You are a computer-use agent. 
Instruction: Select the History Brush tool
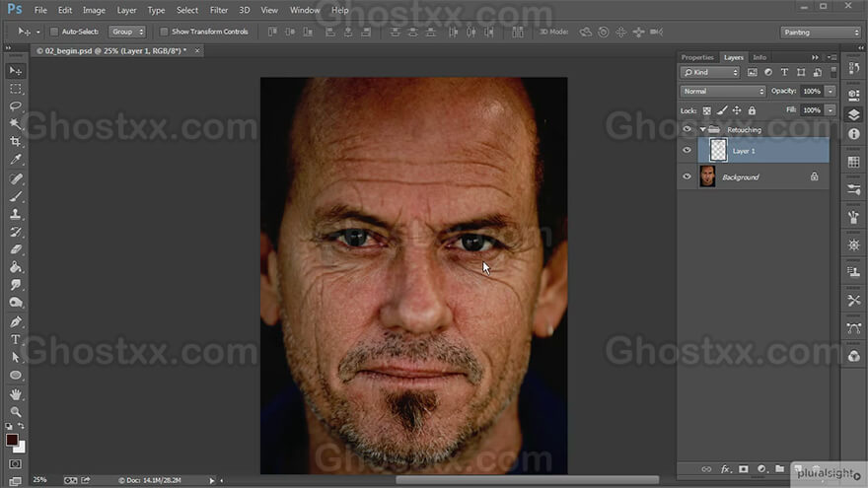16,232
